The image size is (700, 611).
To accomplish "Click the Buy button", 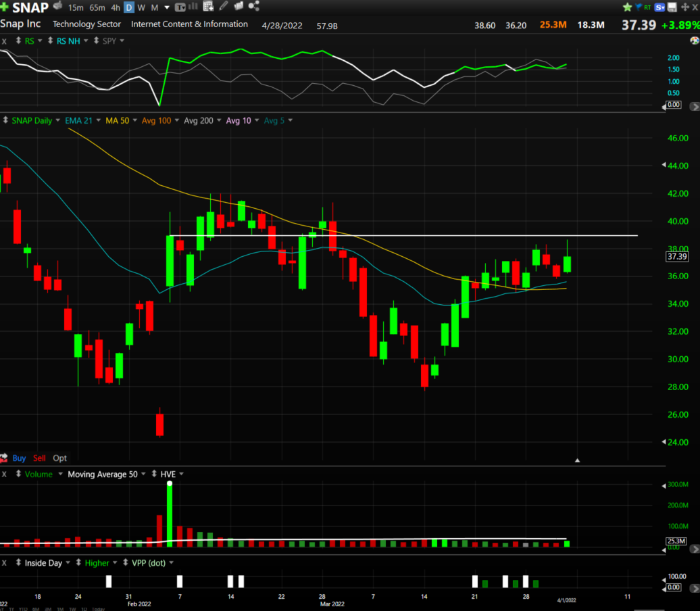I will point(19,458).
